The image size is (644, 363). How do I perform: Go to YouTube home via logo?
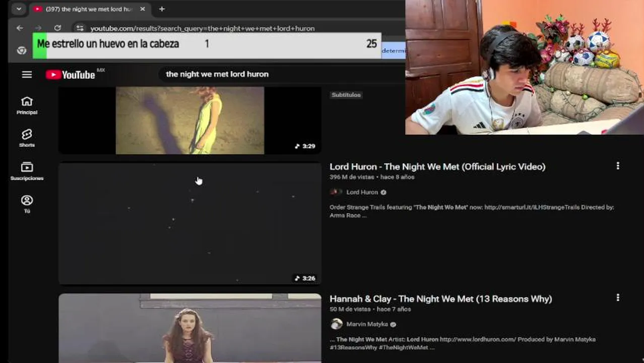point(71,75)
